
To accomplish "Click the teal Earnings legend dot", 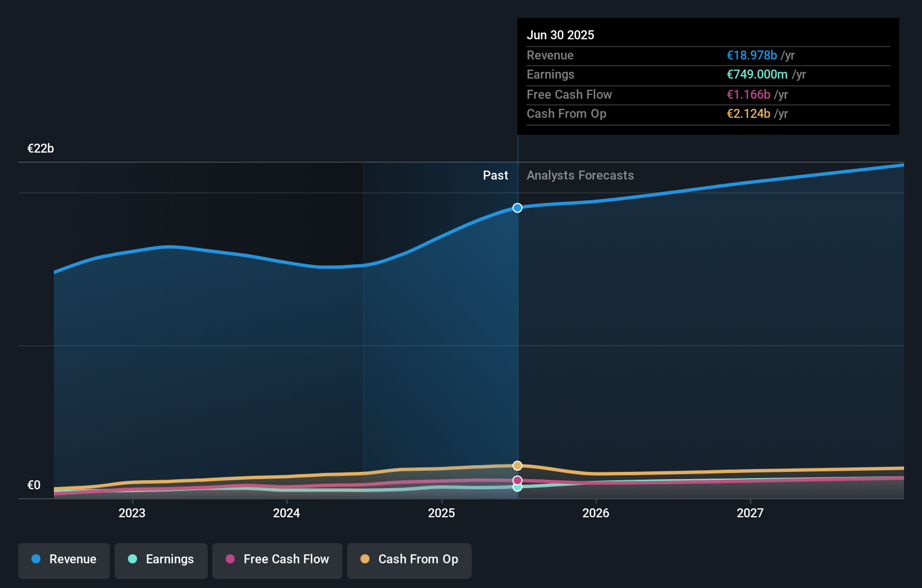I will tap(131, 559).
